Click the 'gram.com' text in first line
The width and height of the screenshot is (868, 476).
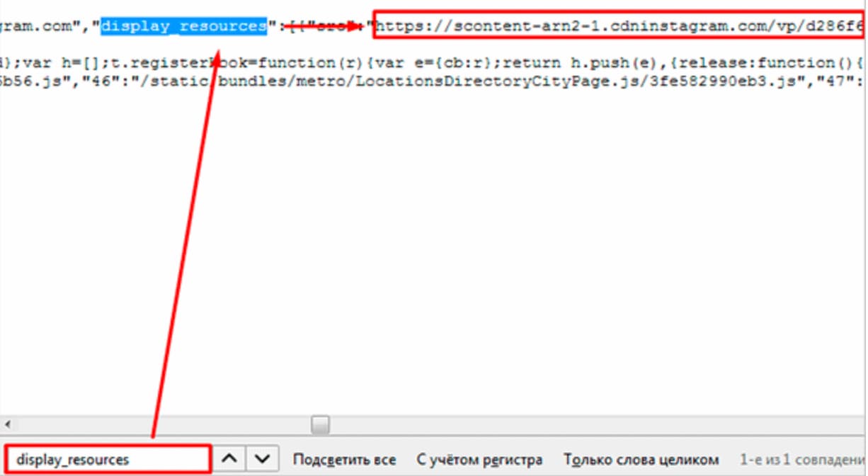[x=37, y=28]
